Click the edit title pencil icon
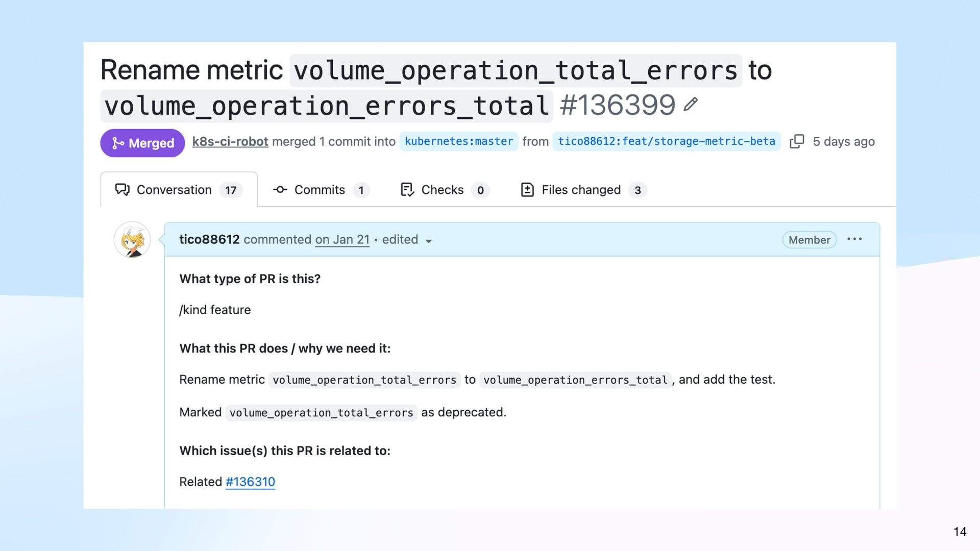The image size is (980, 551). 691,104
